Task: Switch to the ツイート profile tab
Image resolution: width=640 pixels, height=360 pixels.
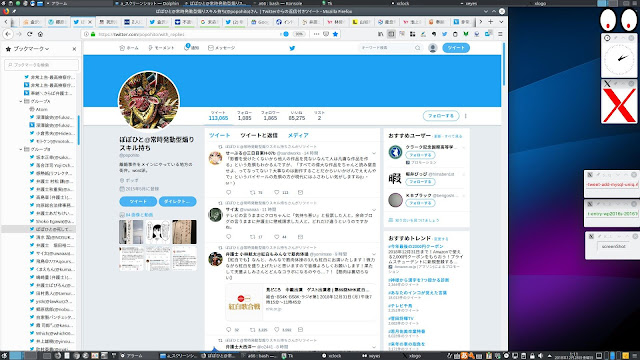Action: [x=220, y=136]
